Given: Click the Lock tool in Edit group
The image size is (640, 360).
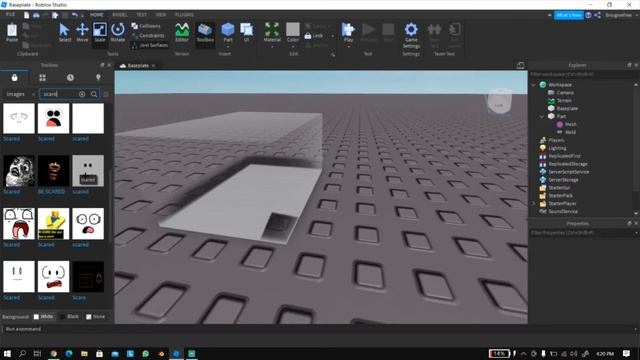Looking at the screenshot, I should (314, 36).
